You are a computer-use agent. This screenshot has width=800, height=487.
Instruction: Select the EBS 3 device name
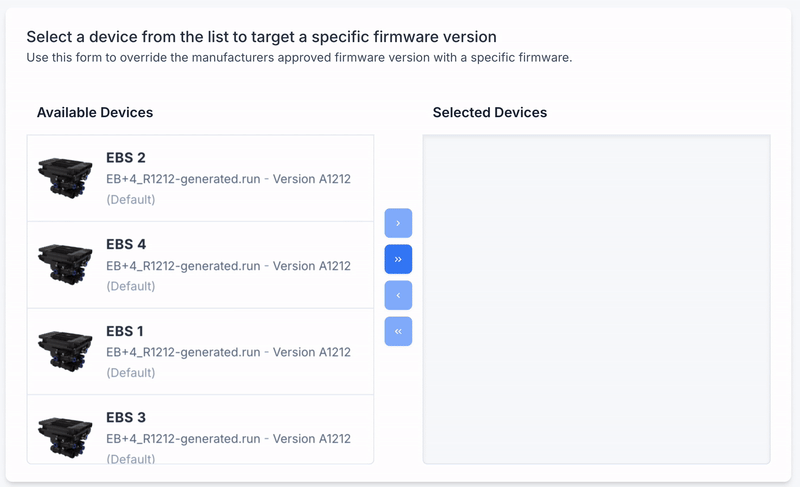tap(126, 418)
